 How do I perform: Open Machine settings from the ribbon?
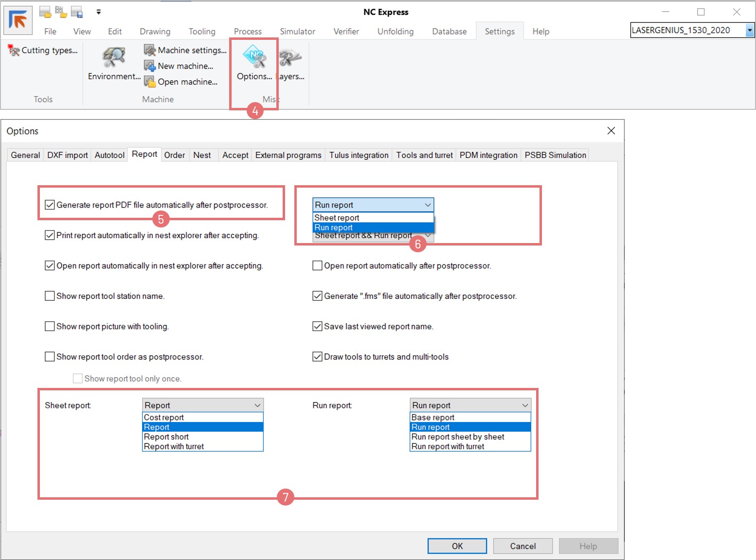(x=186, y=51)
